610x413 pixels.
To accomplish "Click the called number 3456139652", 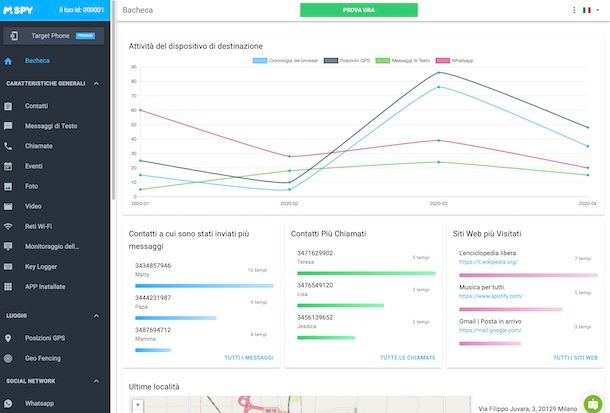I will click(315, 318).
